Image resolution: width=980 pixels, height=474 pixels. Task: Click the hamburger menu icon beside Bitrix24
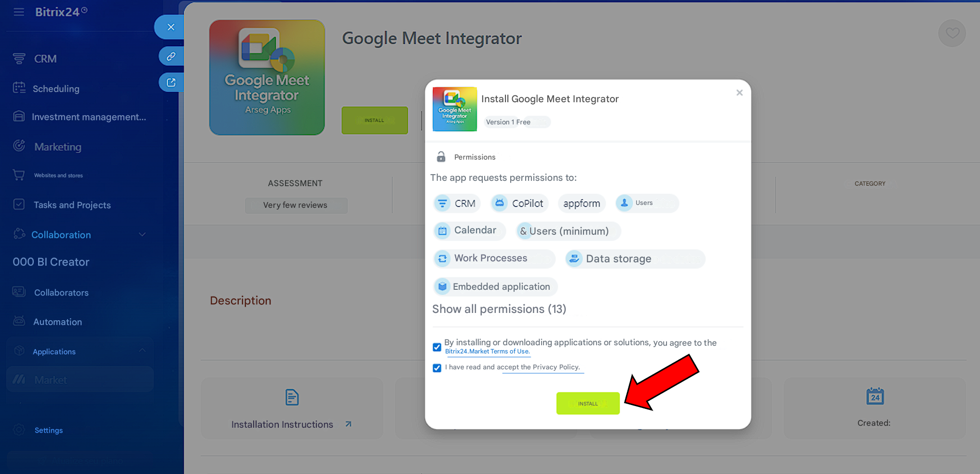(19, 12)
